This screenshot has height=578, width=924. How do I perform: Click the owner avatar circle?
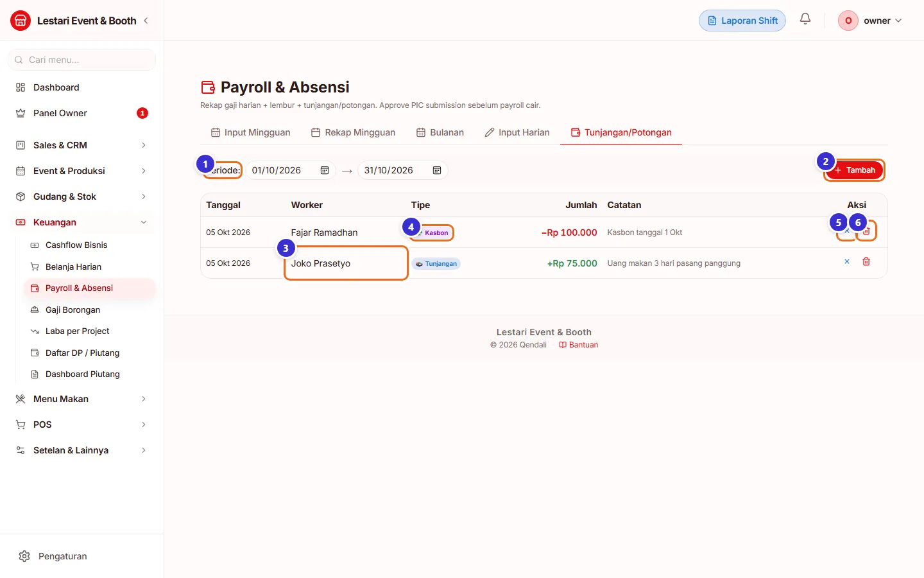pyautogui.click(x=848, y=21)
